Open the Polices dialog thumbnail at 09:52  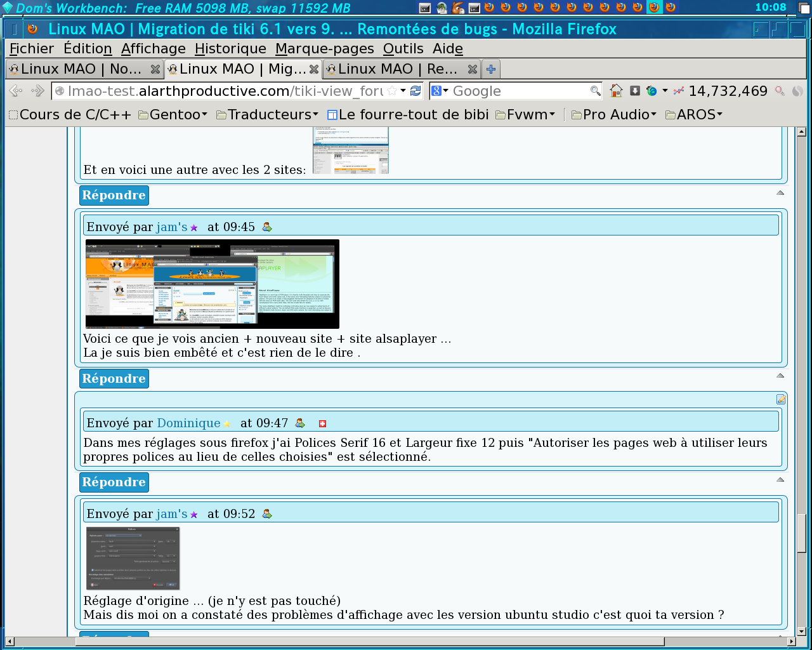133,558
